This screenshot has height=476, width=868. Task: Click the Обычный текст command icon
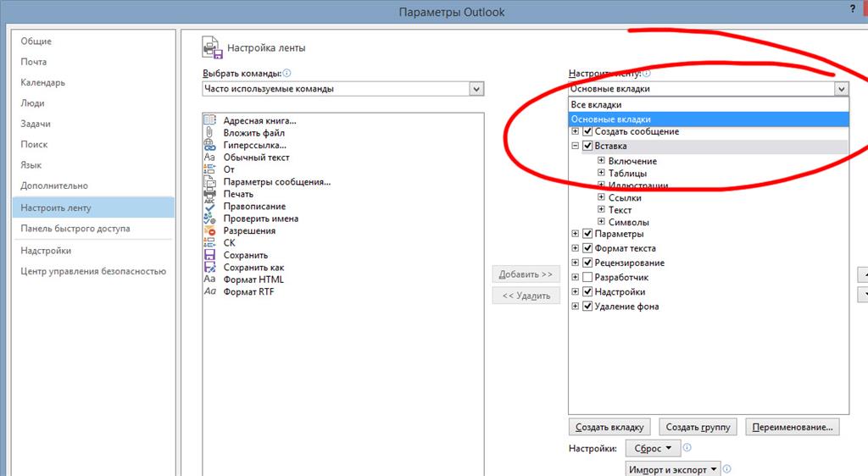pos(210,157)
